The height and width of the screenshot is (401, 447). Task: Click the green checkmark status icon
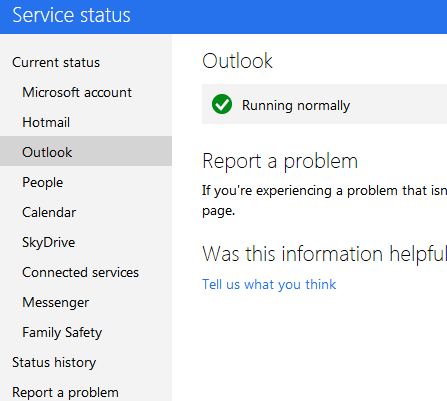pyautogui.click(x=222, y=104)
